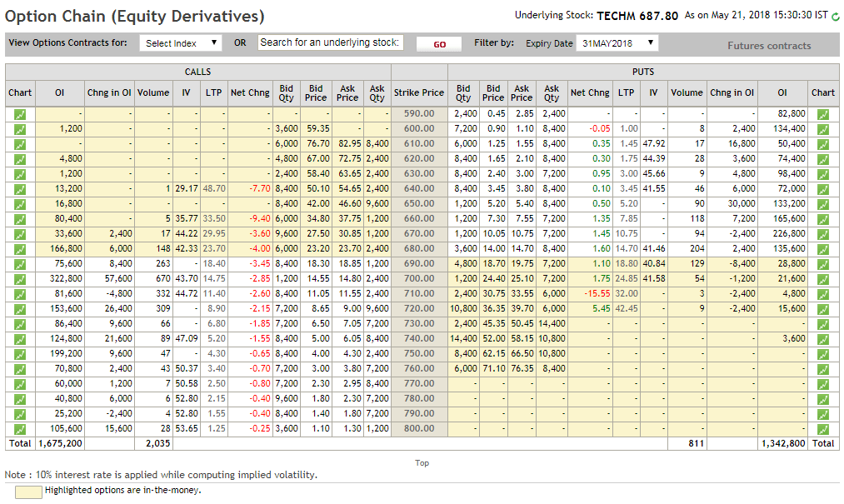Viewport: 844px width, 504px height.
Task: Click puts LTP 18.80 at strike 690
Action: pyautogui.click(x=627, y=263)
